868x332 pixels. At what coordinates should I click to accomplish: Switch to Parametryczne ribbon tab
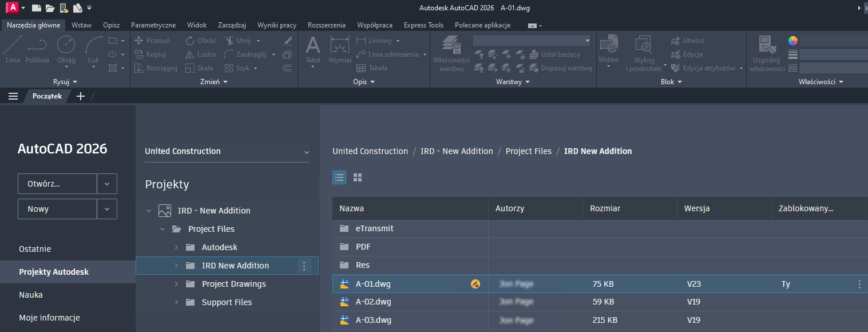pos(153,25)
